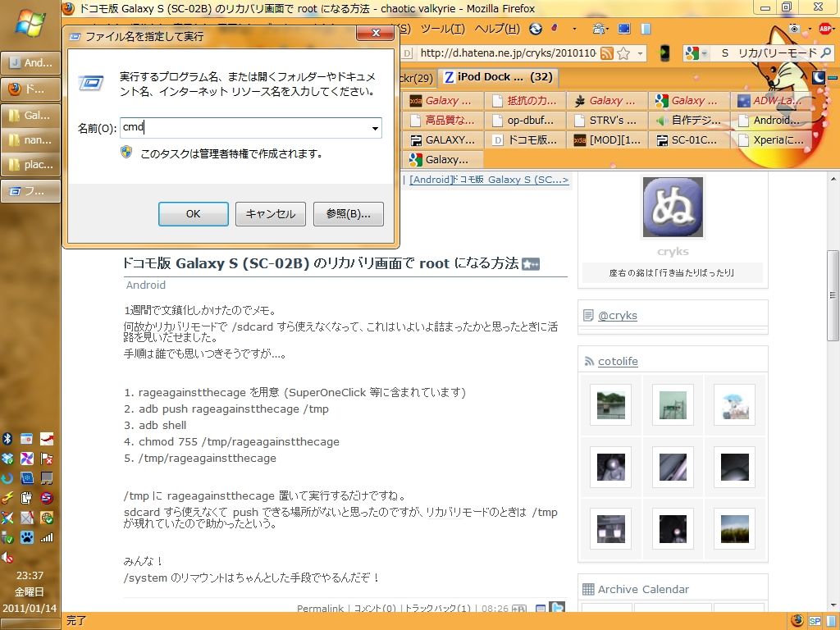Click the camera screenshot toolbar icon
840x630 pixels.
794,29
